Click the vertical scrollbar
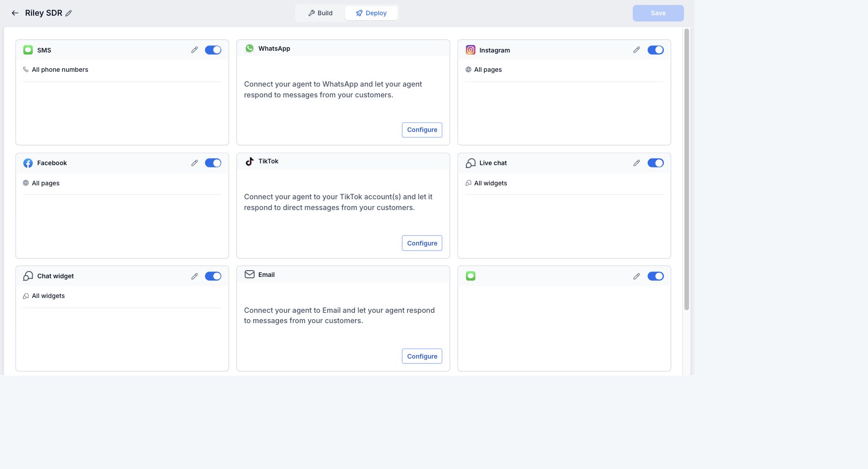Image resolution: width=868 pixels, height=469 pixels. click(686, 169)
